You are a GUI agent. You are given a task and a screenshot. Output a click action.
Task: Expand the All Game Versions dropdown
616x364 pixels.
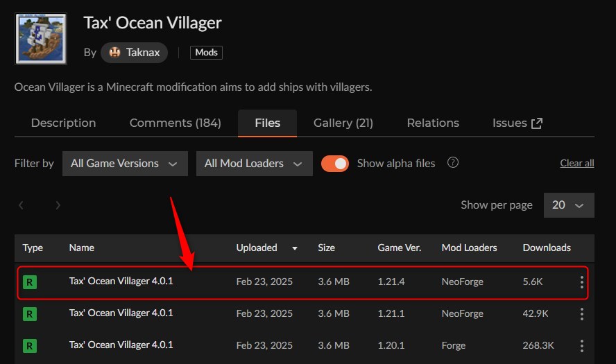(x=125, y=164)
